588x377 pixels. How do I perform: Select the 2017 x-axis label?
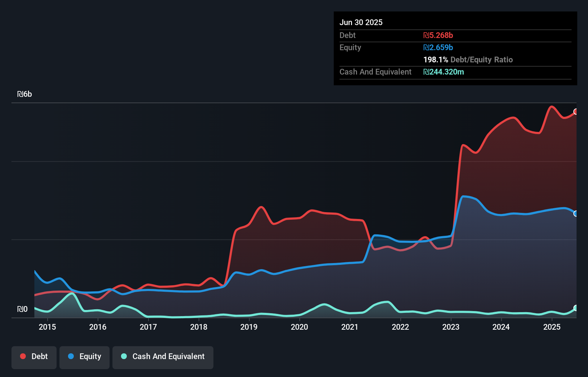coord(148,327)
